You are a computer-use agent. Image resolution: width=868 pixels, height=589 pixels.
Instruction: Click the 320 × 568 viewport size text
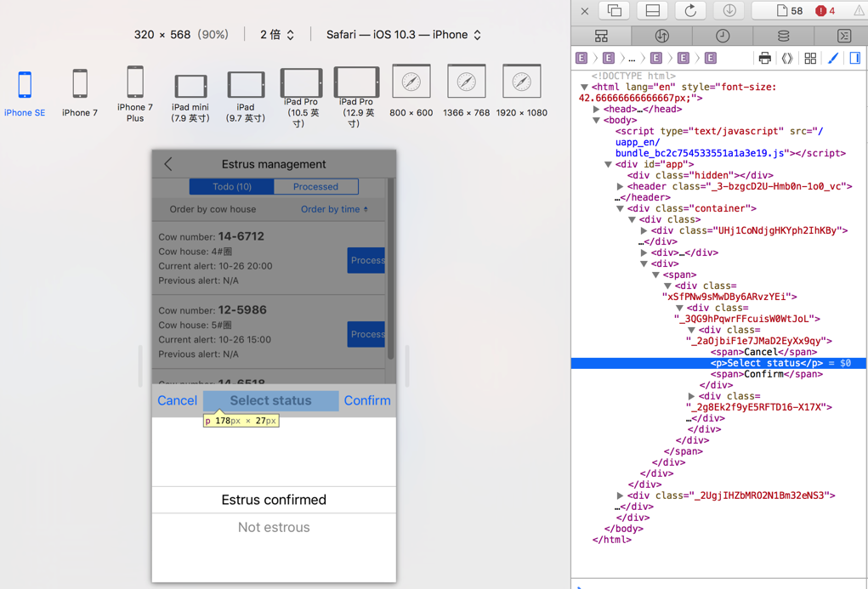162,35
